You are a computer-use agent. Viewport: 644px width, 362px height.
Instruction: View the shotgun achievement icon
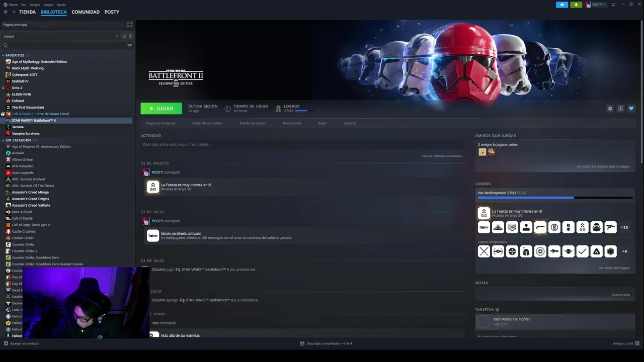tap(540, 227)
